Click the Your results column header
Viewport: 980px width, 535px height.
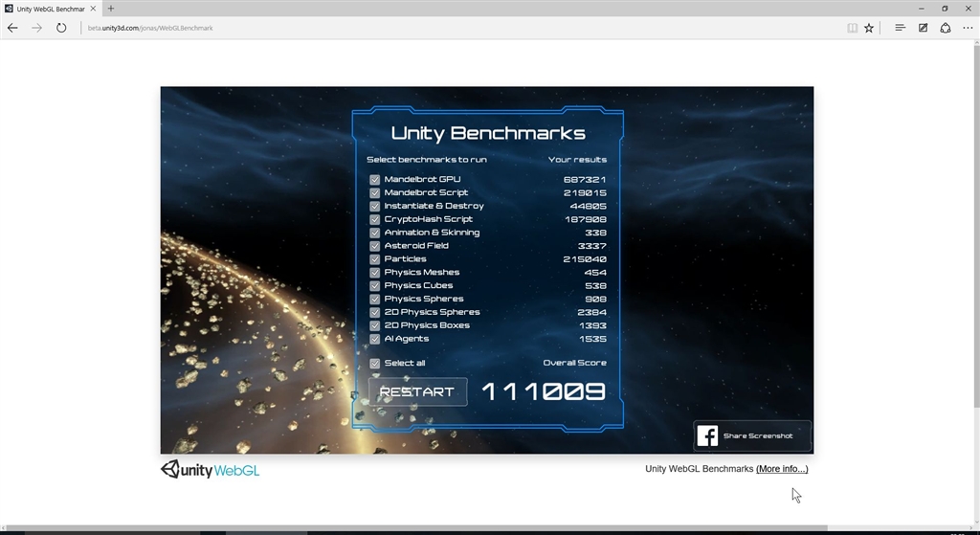pos(577,160)
